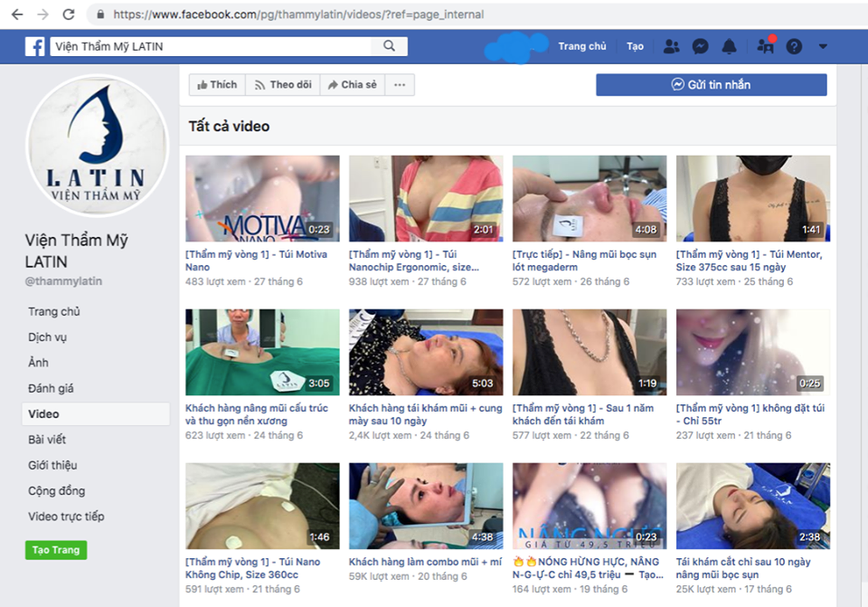Viewport: 868px width, 607px height.
Task: Select Dịch vụ in the sidebar
Action: [x=47, y=337]
